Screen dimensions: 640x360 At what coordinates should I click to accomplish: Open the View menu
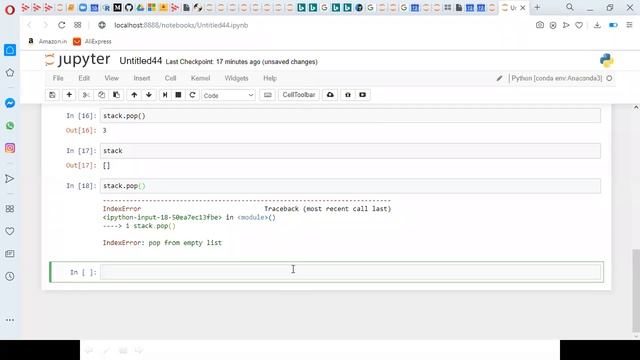(x=111, y=78)
